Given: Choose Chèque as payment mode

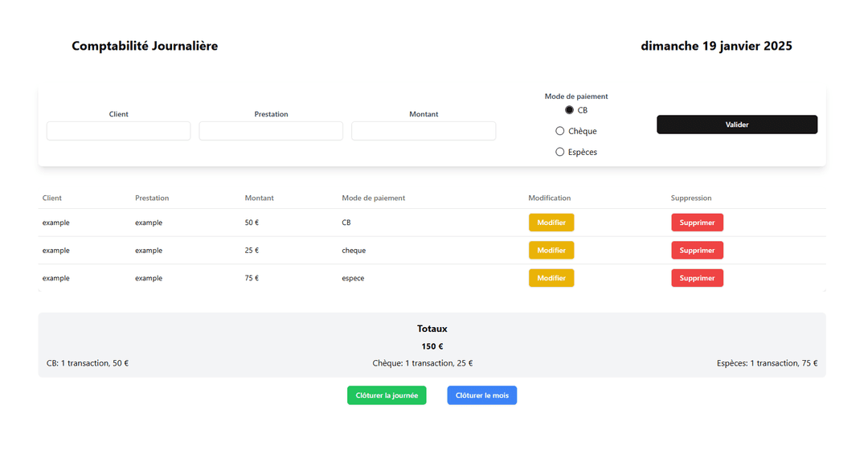Looking at the screenshot, I should pyautogui.click(x=560, y=131).
